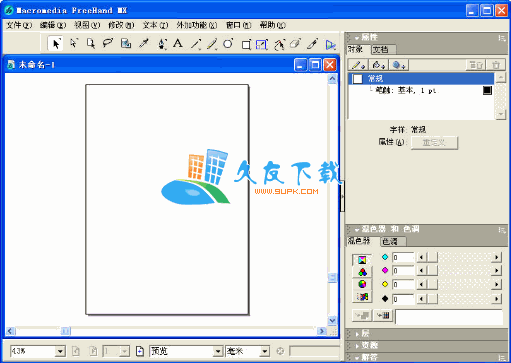Open the 预览 view mode dropdown
511x363 pixels.
coord(217,351)
